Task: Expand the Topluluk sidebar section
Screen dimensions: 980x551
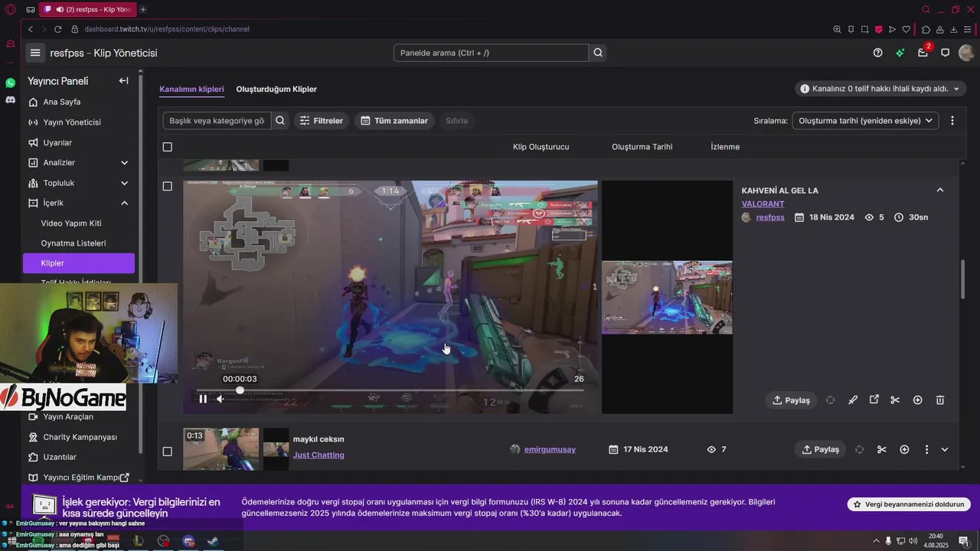Action: (x=124, y=183)
